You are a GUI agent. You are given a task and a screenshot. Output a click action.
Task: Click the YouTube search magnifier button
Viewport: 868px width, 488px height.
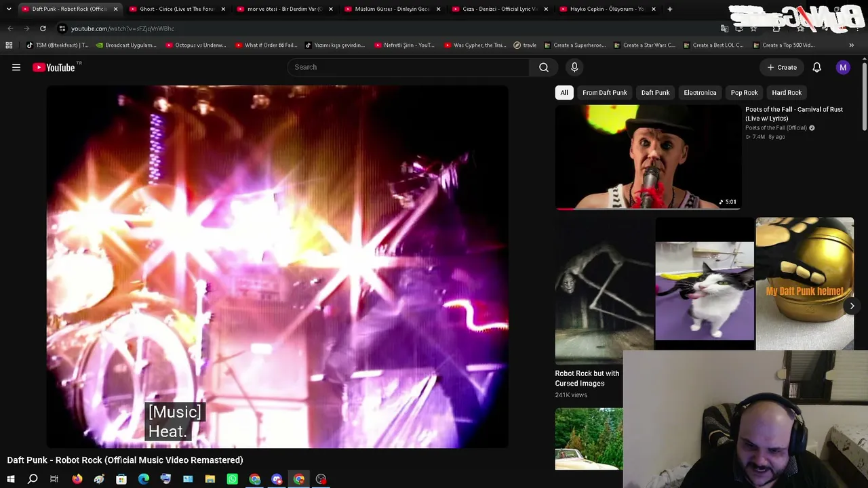coord(544,67)
